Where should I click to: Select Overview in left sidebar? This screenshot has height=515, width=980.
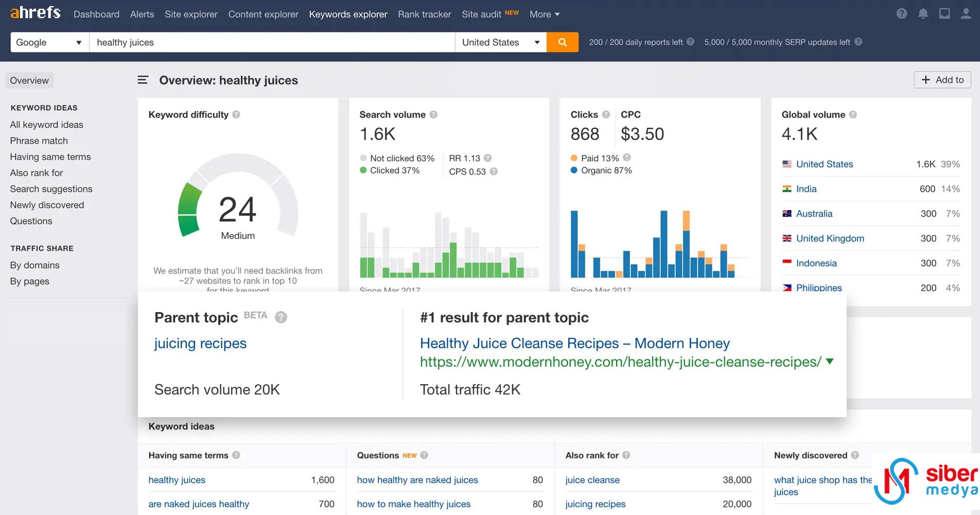29,80
